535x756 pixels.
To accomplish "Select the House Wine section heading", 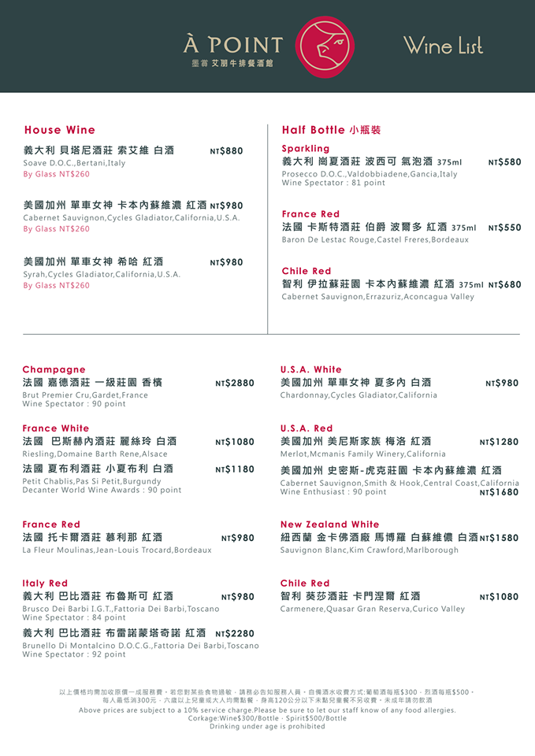I will point(60,130).
